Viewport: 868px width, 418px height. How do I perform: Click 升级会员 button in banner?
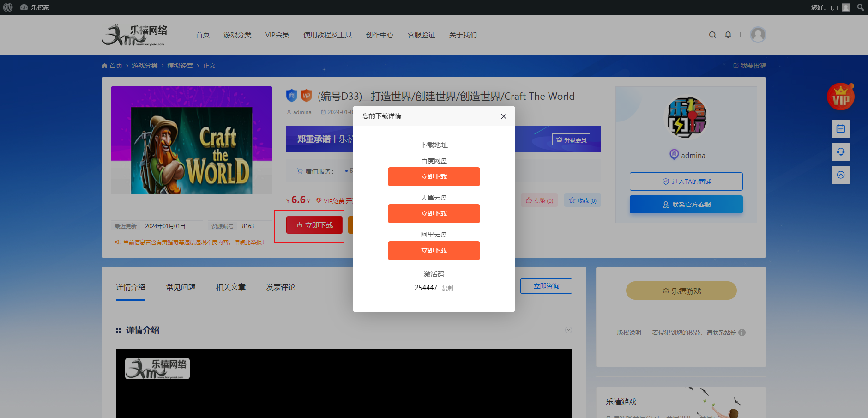click(571, 139)
